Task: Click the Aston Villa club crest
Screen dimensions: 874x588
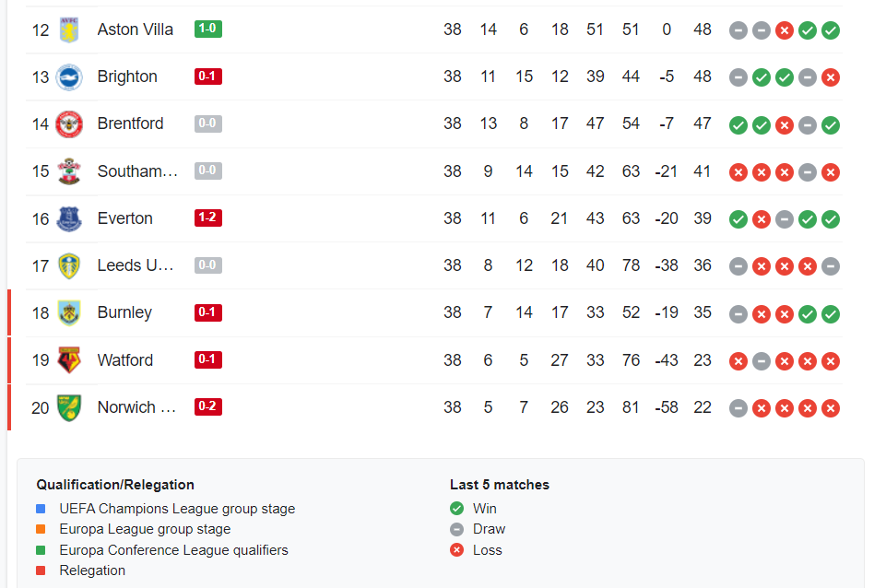Action: 69,29
